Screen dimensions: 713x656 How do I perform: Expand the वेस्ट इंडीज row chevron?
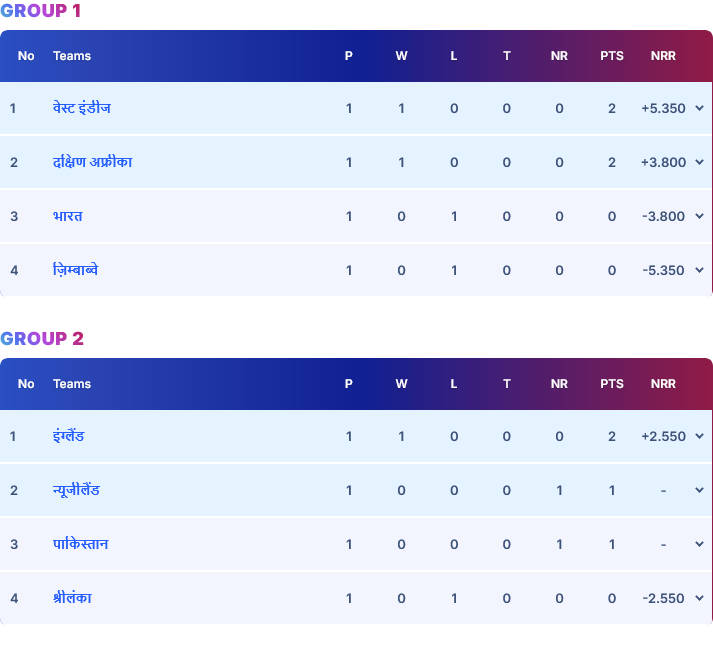699,108
